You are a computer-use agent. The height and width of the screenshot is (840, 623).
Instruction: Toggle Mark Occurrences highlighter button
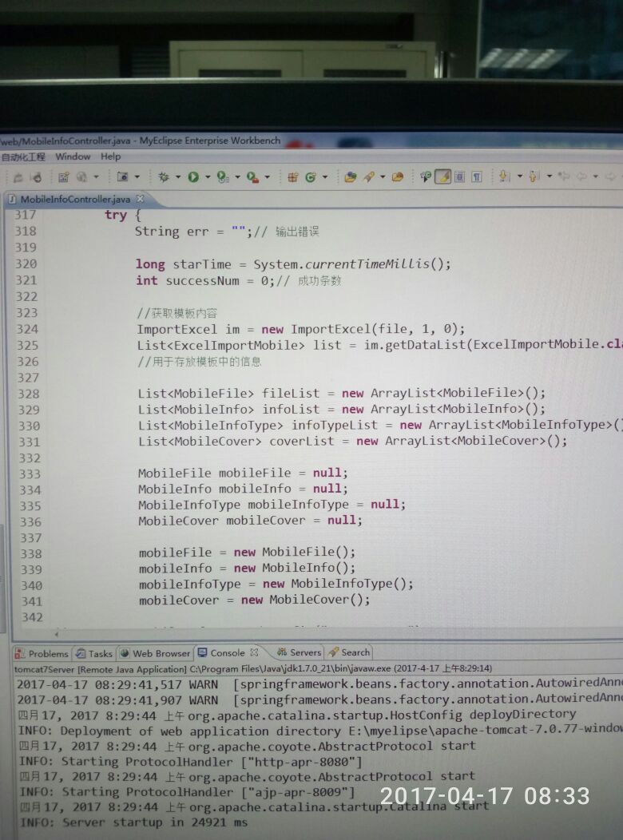(442, 176)
